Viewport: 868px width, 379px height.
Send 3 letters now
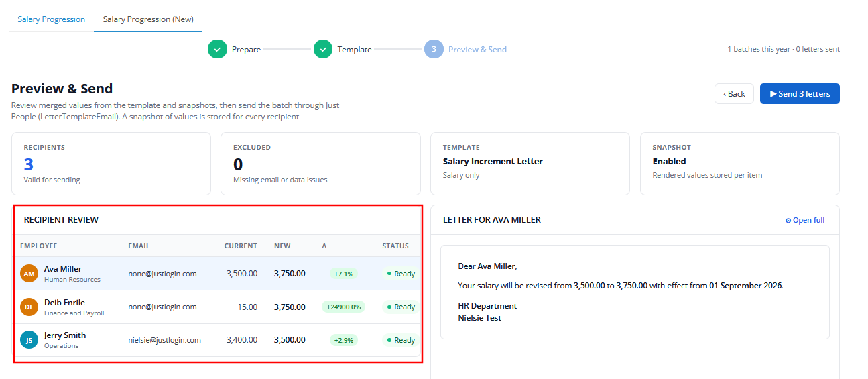pos(800,94)
